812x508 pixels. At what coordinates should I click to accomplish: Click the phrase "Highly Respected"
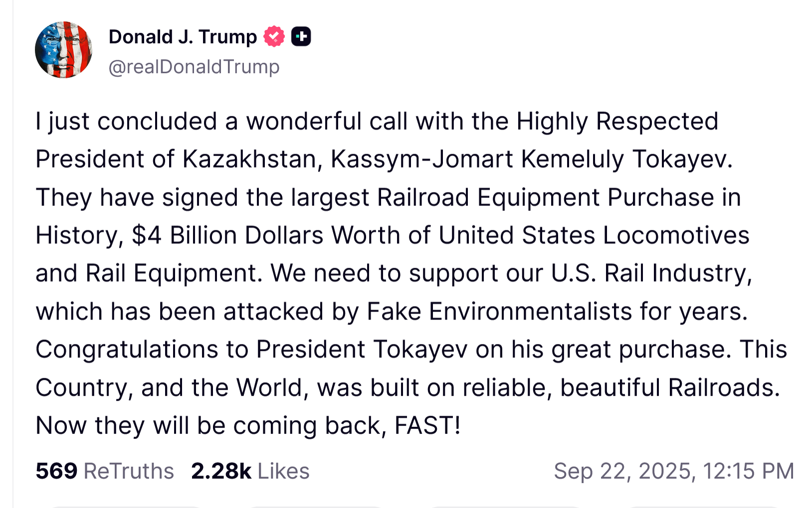(617, 121)
